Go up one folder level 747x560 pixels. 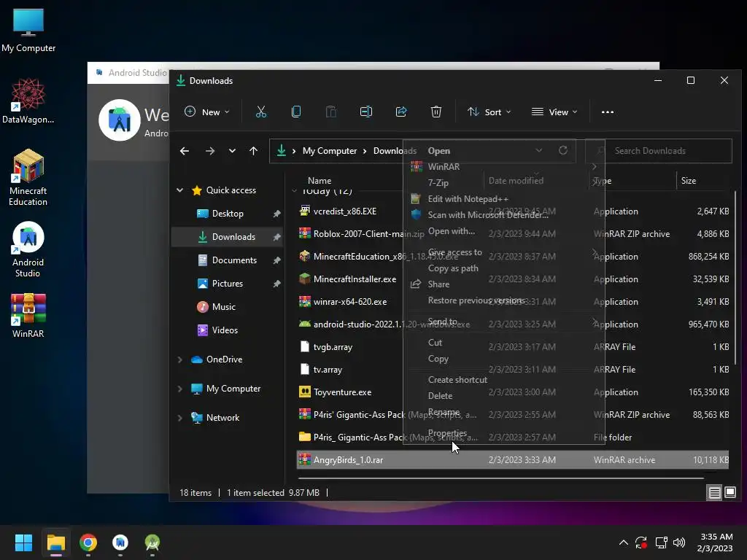tap(253, 151)
